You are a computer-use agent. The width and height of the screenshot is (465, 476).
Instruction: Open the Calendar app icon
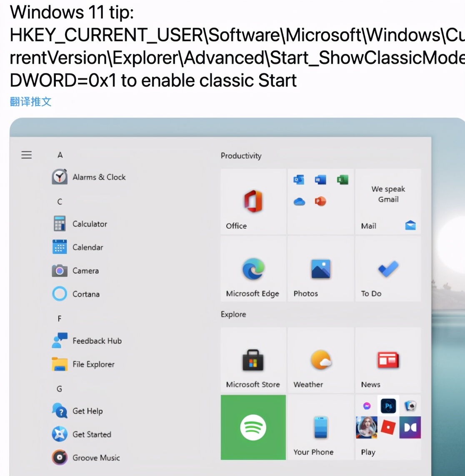tap(60, 247)
